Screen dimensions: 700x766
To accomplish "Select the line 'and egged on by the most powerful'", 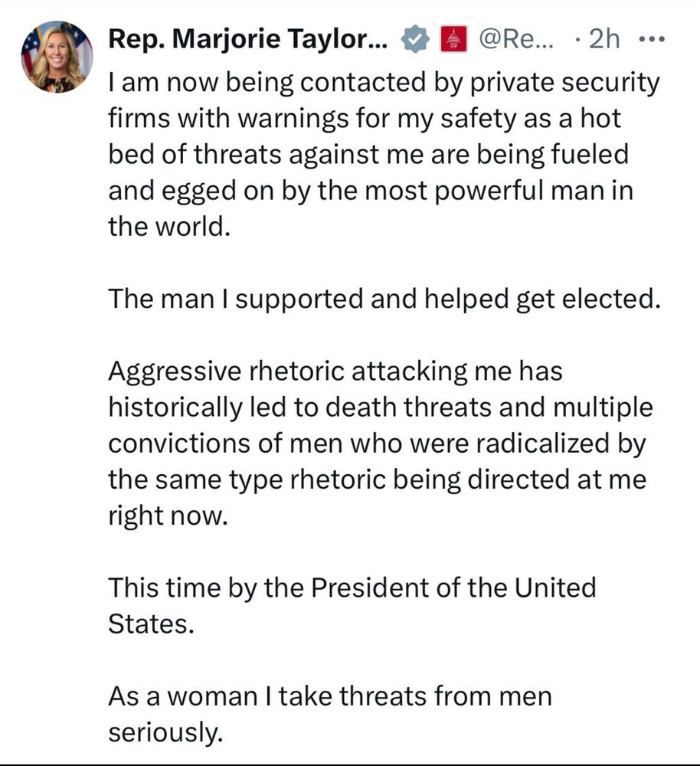I will click(371, 191).
